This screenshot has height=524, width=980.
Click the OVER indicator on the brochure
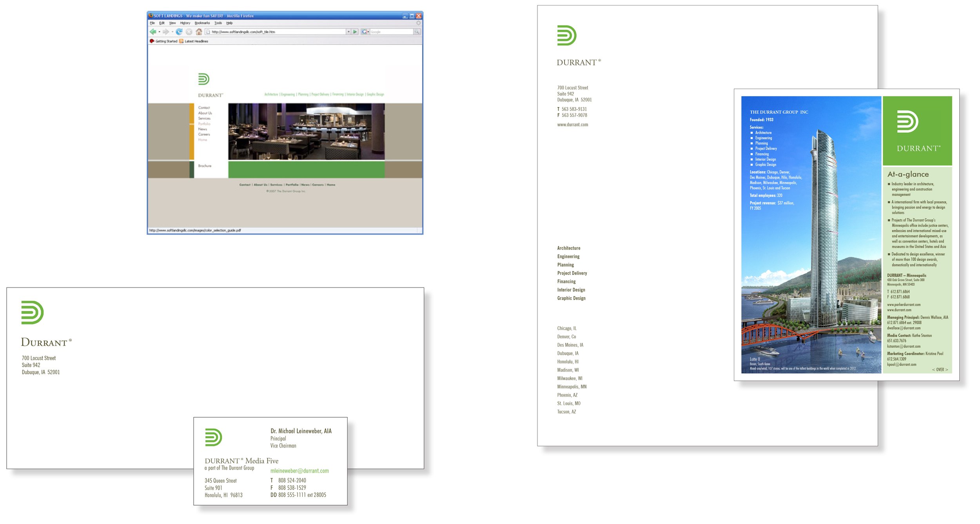(940, 369)
